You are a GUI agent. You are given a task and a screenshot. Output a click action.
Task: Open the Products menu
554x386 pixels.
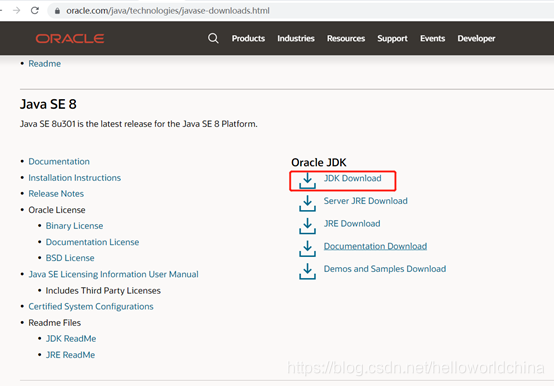pos(248,38)
